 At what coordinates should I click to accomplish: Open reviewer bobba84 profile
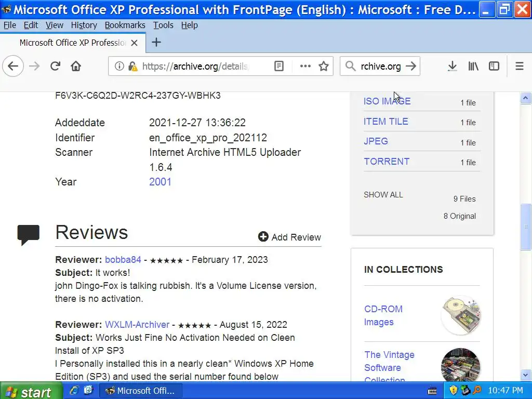123,260
